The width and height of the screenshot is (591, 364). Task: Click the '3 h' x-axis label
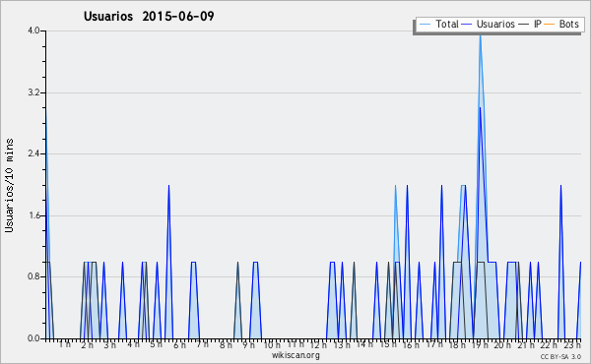click(110, 344)
